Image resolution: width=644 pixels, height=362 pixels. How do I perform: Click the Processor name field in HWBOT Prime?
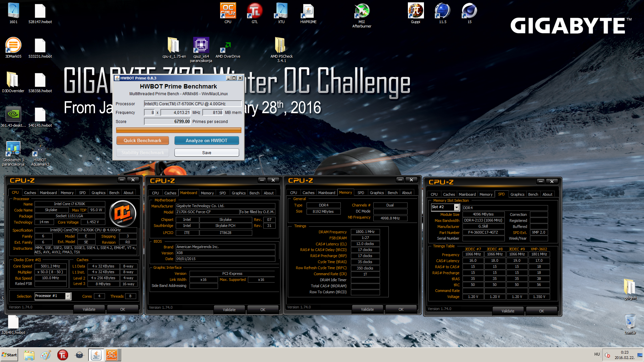coord(193,104)
